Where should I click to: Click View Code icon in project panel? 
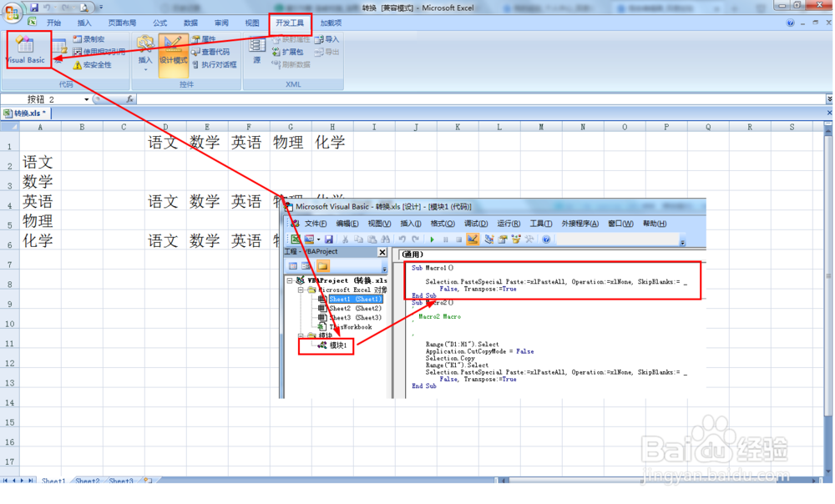[293, 266]
